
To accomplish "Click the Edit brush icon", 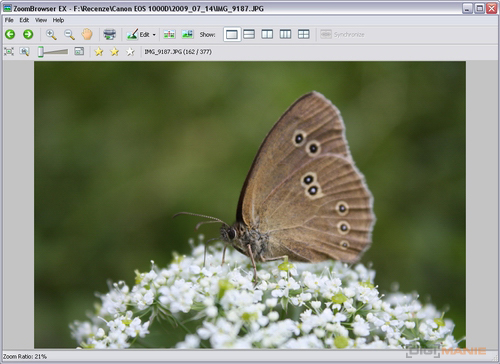I will [132, 34].
